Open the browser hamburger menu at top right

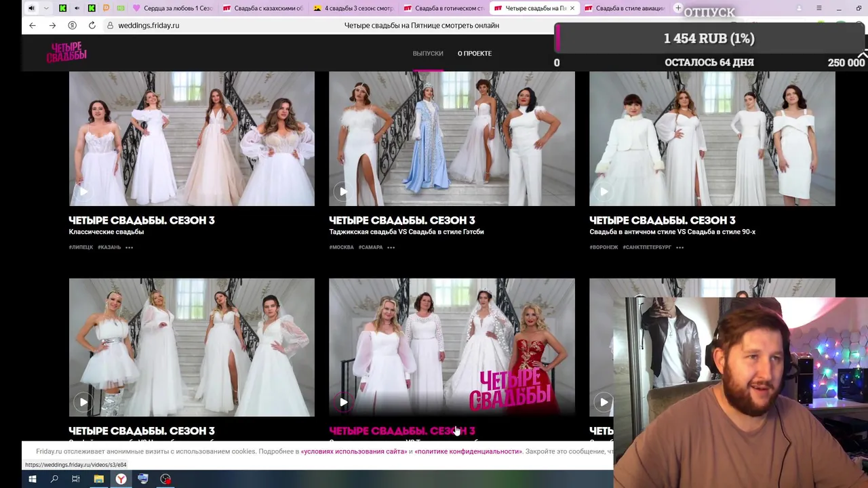click(x=818, y=8)
